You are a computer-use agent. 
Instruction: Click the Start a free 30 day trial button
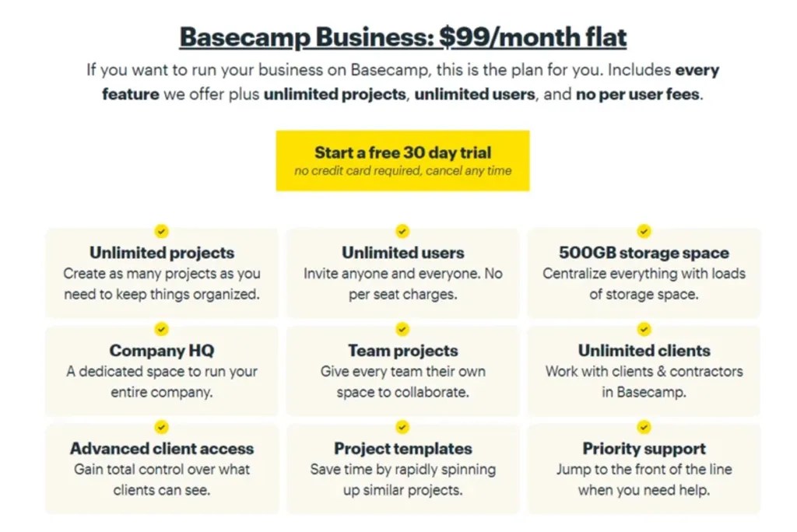coord(402,160)
